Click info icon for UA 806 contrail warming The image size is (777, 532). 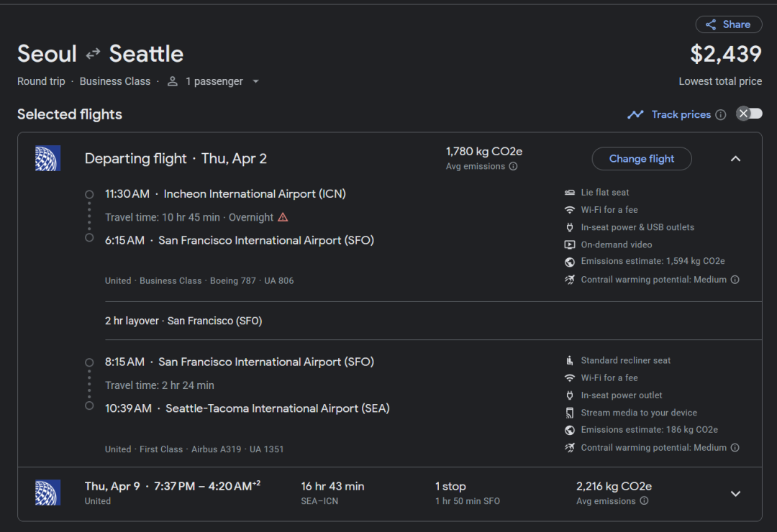tap(735, 280)
